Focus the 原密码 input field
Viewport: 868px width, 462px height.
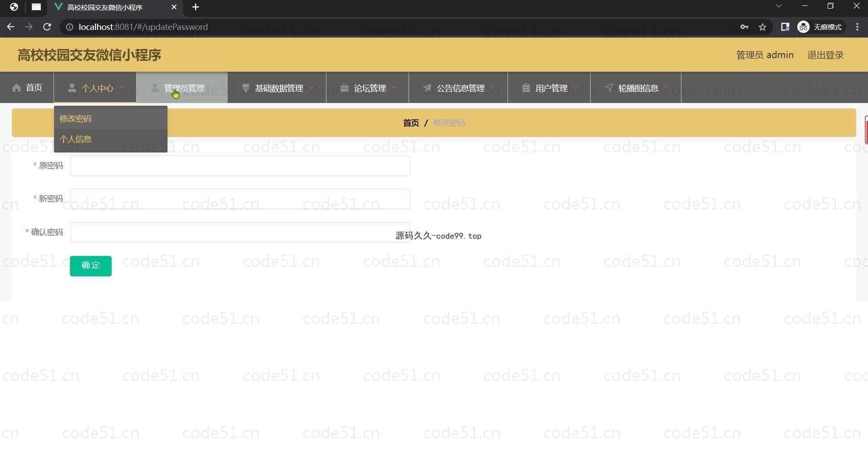coord(240,166)
